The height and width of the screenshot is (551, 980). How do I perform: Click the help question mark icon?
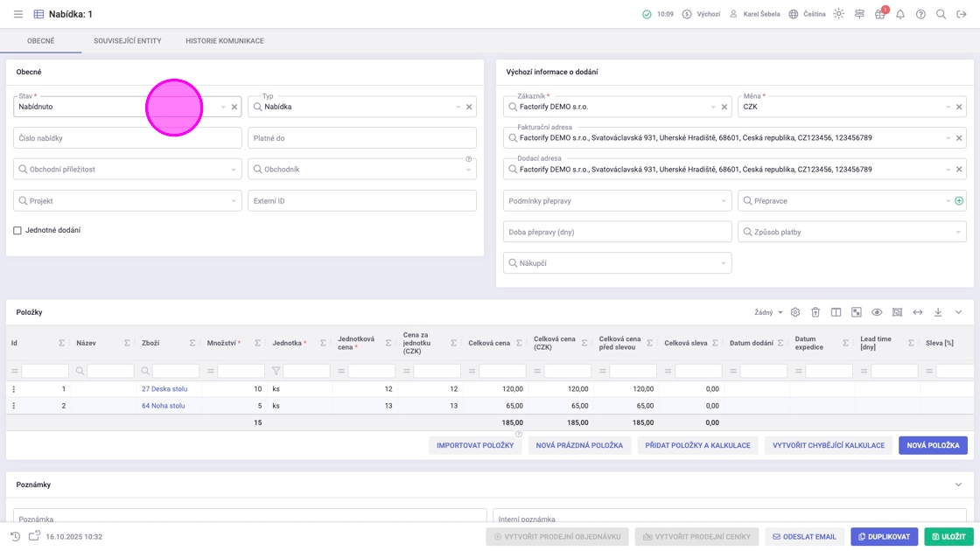point(920,14)
